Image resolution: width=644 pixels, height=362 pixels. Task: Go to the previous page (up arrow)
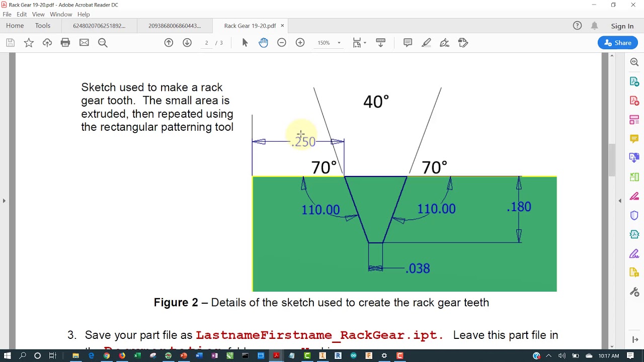[169, 43]
